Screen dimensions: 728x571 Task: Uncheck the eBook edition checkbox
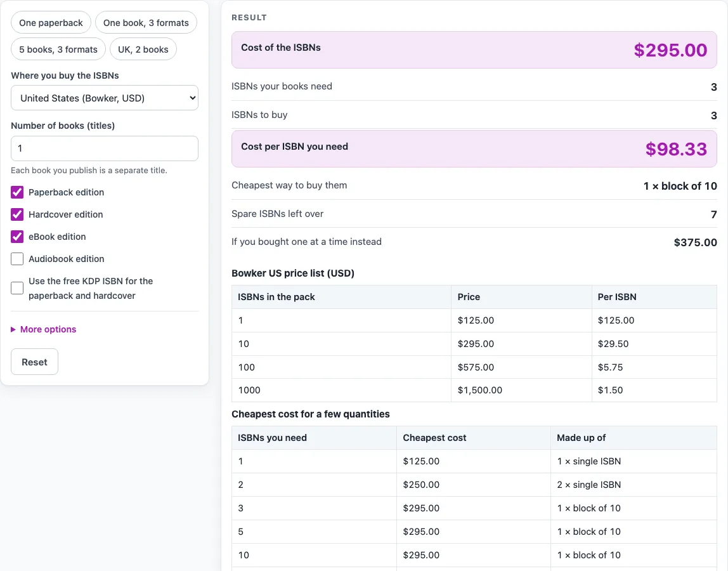tap(17, 237)
